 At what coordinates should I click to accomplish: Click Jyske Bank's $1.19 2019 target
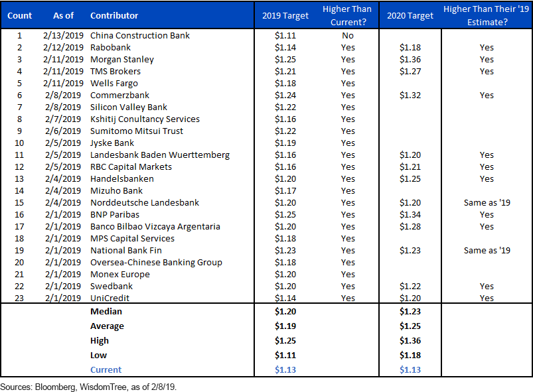tap(285, 143)
